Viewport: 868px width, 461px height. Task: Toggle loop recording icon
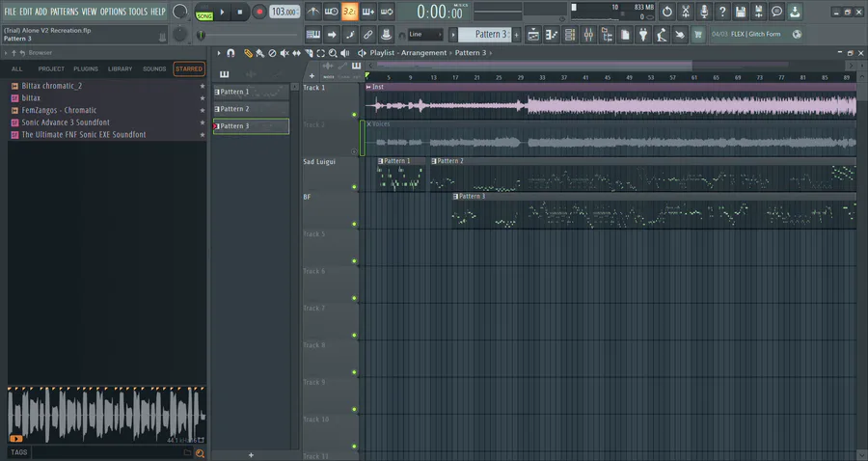(x=387, y=12)
